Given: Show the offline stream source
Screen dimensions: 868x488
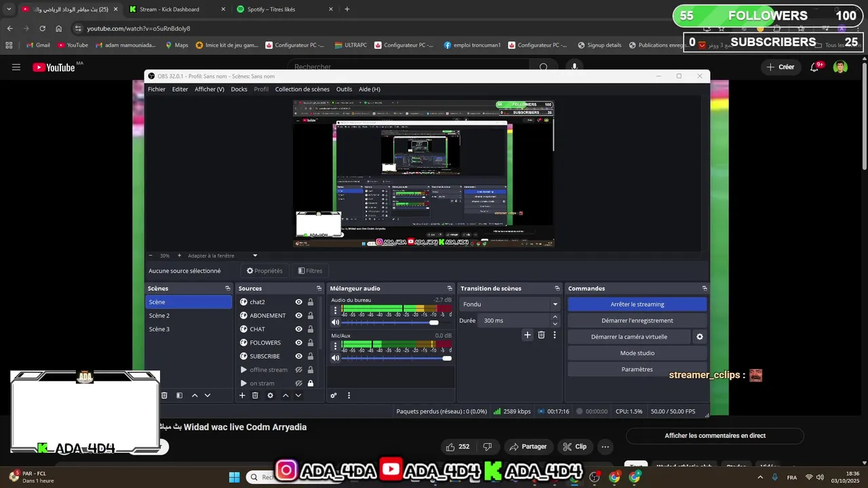Looking at the screenshot, I should pyautogui.click(x=298, y=370).
